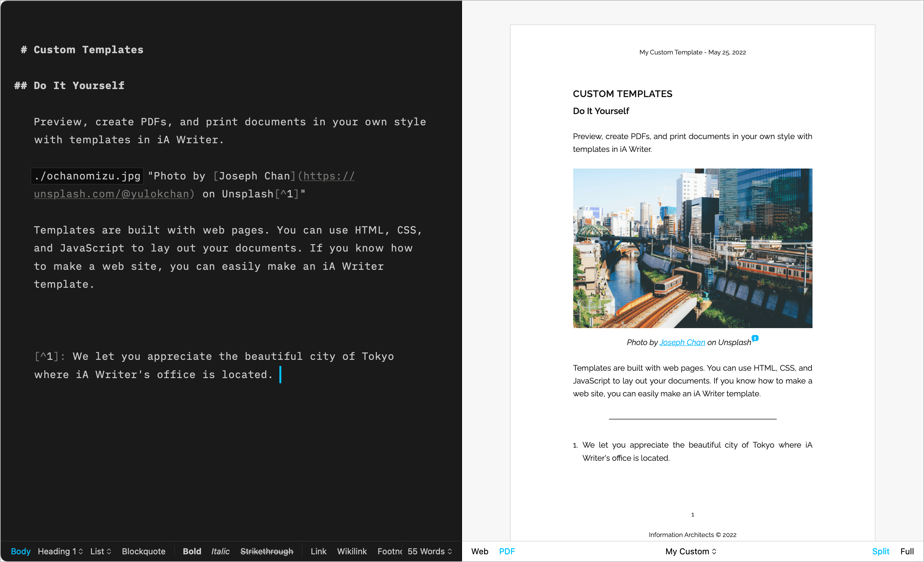
Task: Open the List style stepper
Action: (100, 551)
